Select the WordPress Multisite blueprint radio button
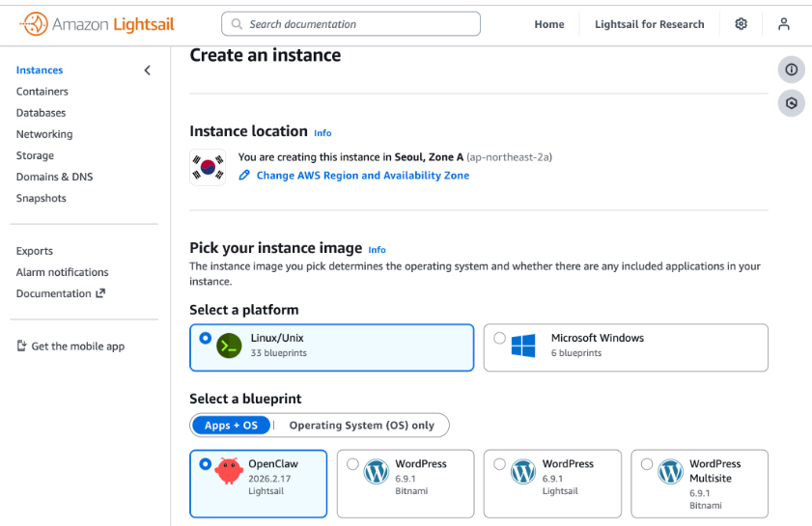Viewport: 812px width, 526px height. [646, 464]
